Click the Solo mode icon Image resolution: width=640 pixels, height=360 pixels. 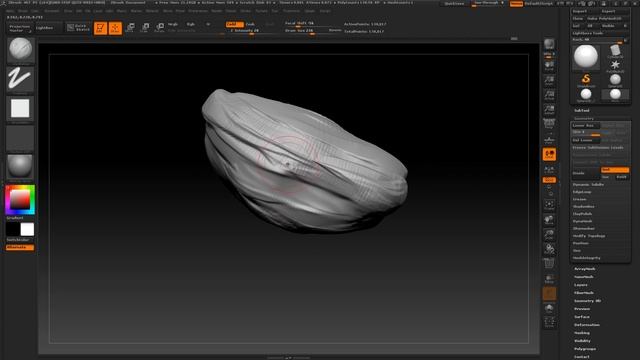[549, 308]
